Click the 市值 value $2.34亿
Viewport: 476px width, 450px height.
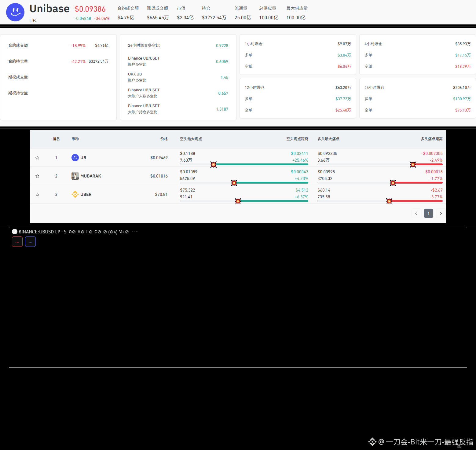(185, 18)
